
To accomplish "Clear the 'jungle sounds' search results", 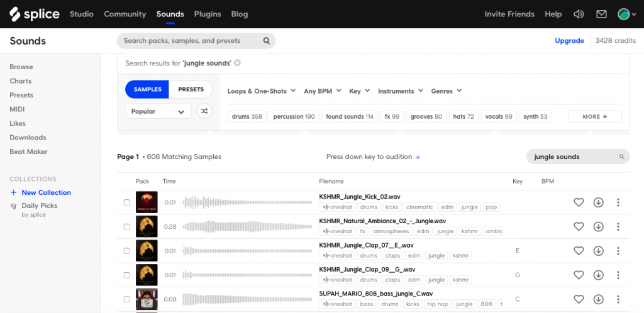I will pos(237,63).
